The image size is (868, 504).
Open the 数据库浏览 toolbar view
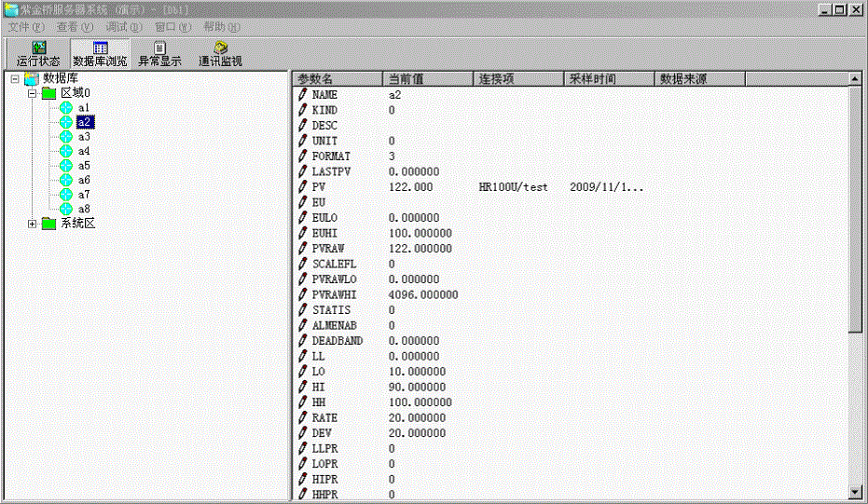point(100,54)
